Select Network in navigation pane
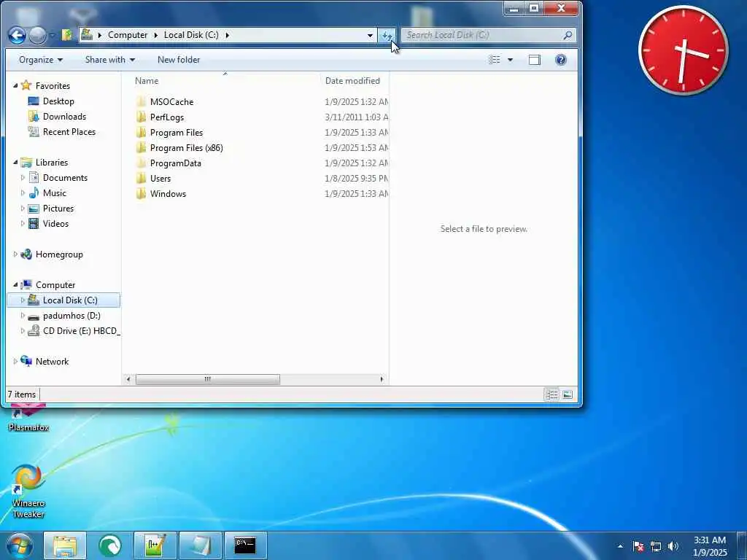The width and height of the screenshot is (747, 560). (52, 362)
